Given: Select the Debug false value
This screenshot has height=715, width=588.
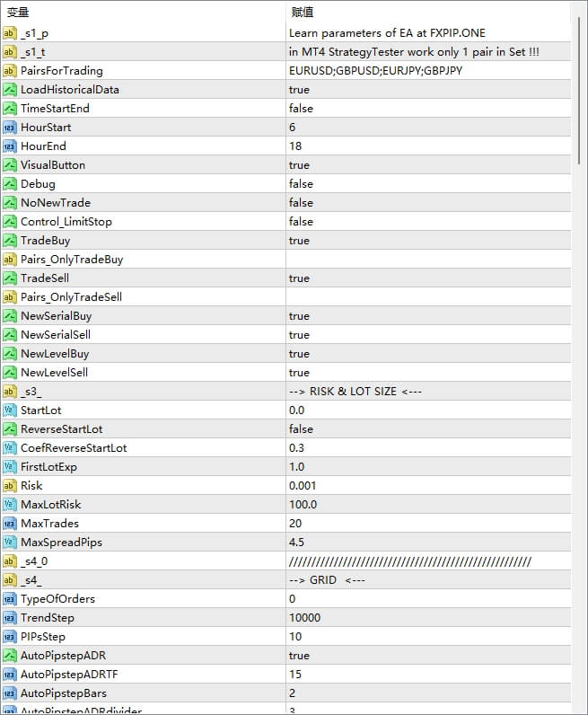Looking at the screenshot, I should [x=301, y=184].
